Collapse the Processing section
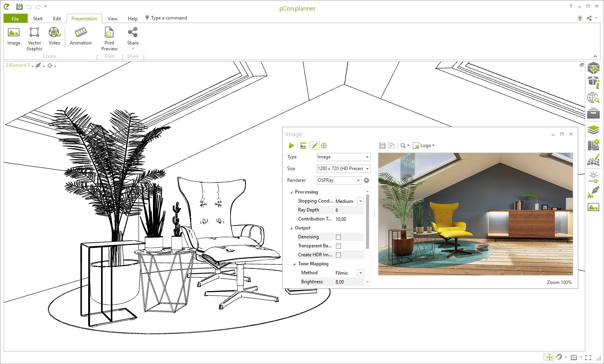604x364 pixels. [x=291, y=192]
